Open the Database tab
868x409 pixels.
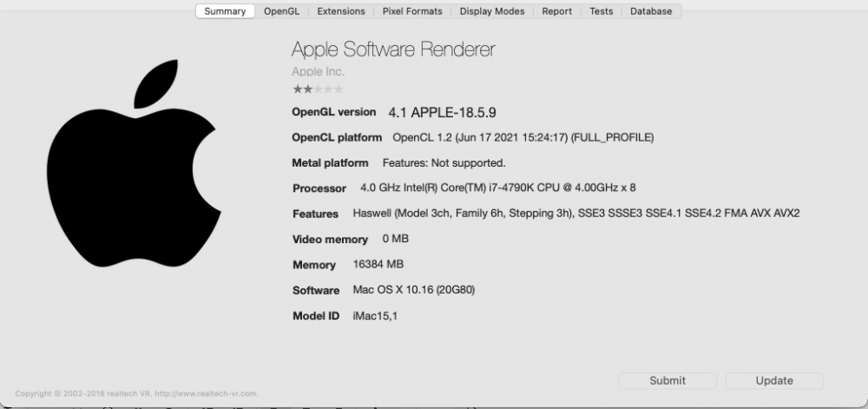point(651,11)
